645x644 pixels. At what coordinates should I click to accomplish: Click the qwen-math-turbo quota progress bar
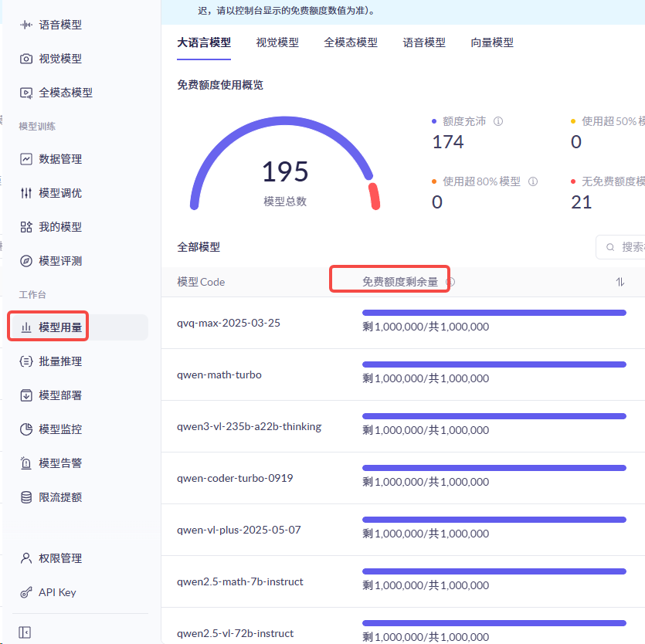click(494, 364)
